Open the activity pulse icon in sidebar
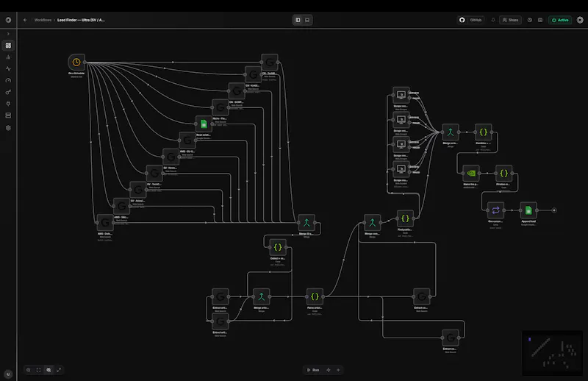 click(8, 68)
